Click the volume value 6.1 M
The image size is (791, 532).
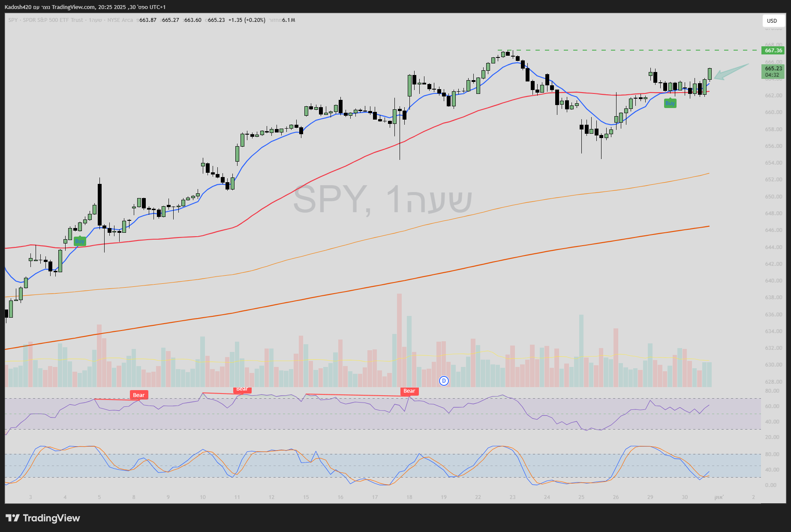pos(289,20)
